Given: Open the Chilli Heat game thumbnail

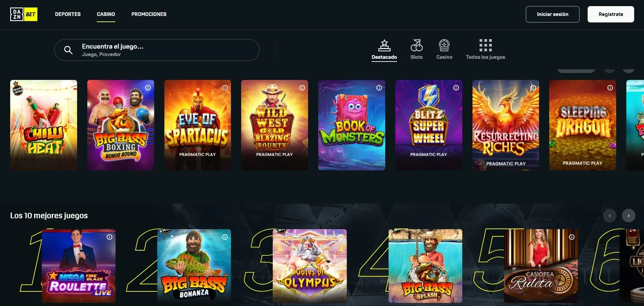Looking at the screenshot, I should tap(44, 125).
